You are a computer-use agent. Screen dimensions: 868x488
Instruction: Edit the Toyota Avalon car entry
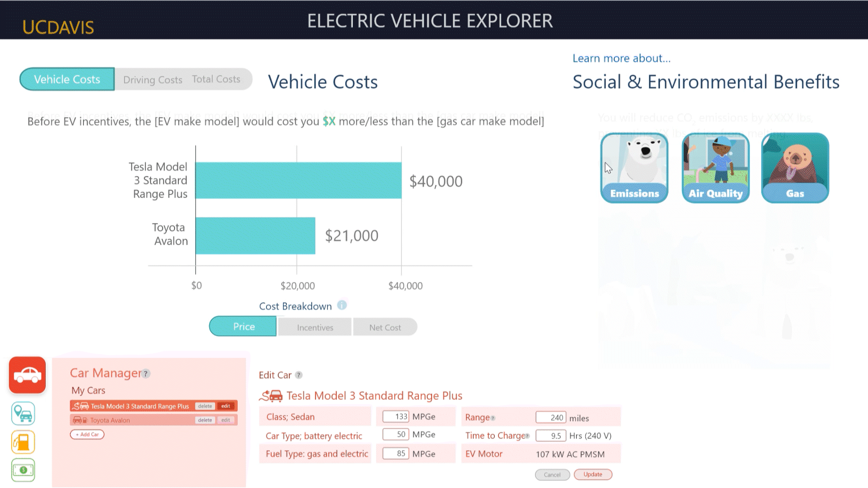(226, 420)
